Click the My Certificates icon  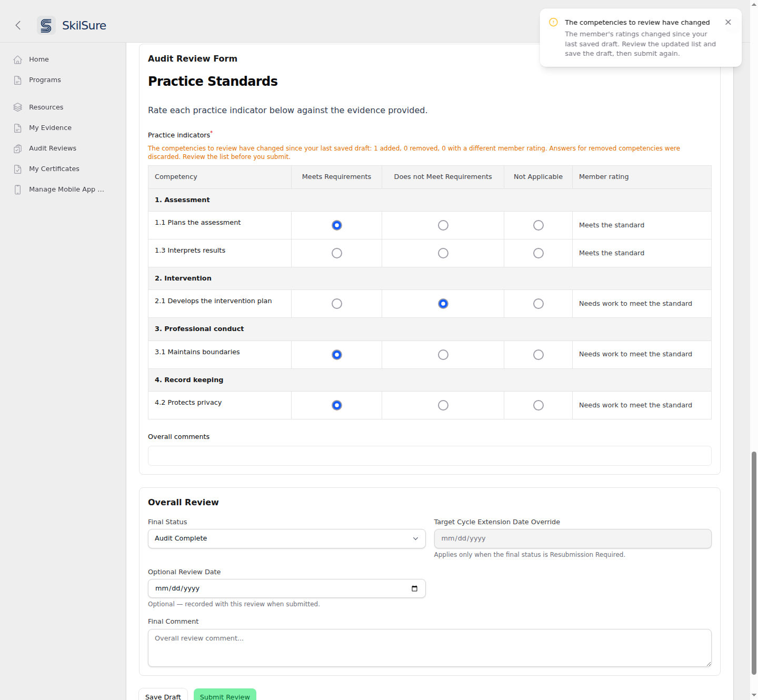pos(18,169)
